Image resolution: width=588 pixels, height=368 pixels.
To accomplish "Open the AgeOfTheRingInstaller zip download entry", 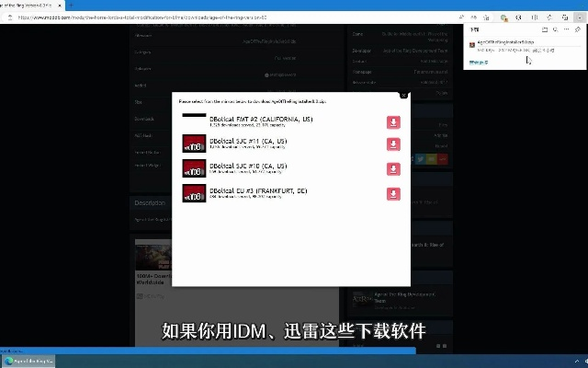I will tap(505, 42).
